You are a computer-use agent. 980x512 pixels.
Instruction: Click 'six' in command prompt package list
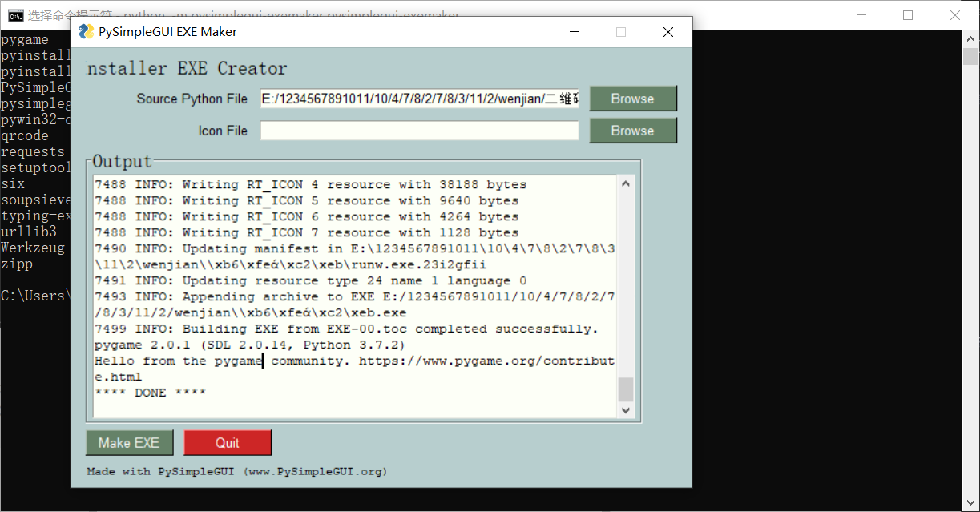[13, 183]
